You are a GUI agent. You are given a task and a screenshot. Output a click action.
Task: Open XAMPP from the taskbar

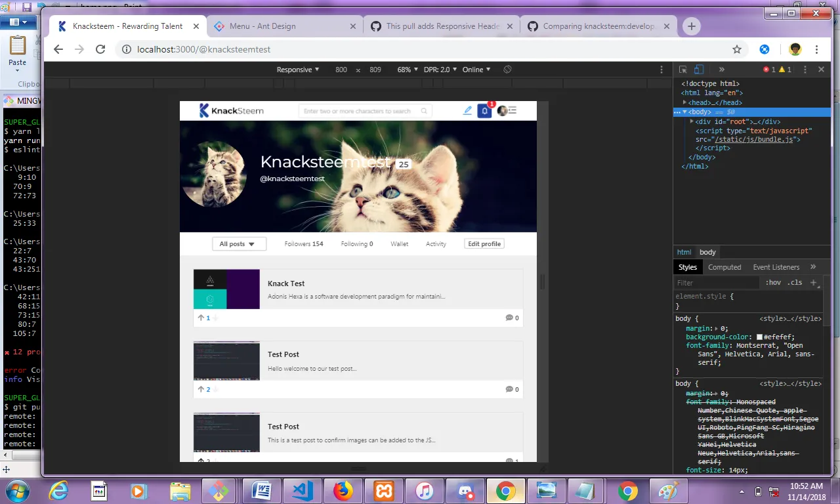384,490
